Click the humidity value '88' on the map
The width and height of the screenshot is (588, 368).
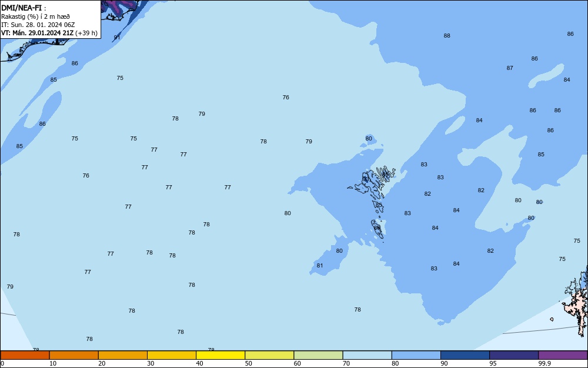tap(447, 36)
